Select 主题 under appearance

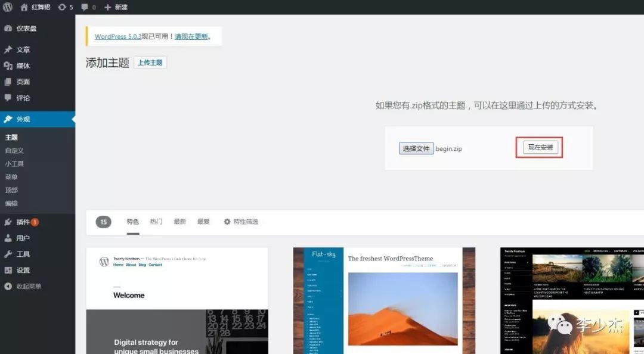(11, 137)
